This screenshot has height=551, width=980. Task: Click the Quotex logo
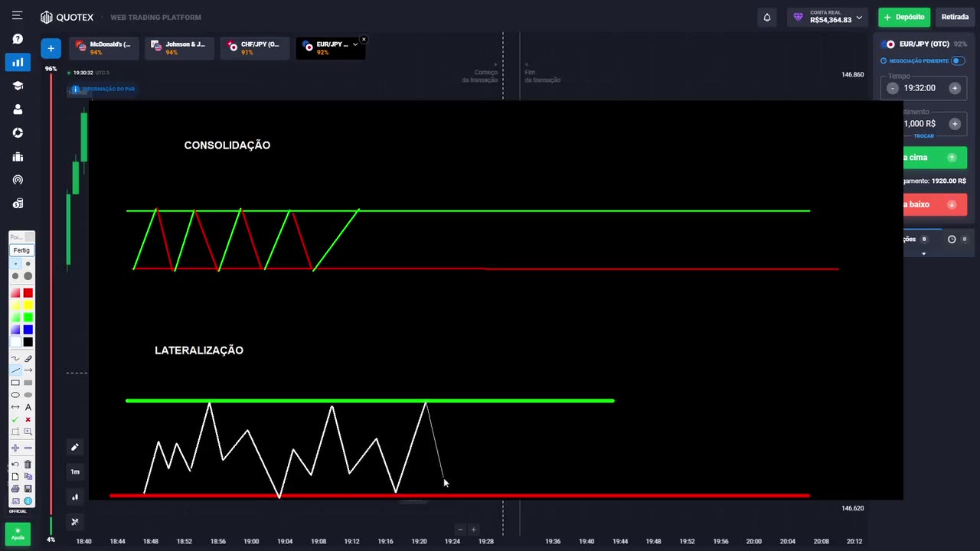(x=67, y=17)
